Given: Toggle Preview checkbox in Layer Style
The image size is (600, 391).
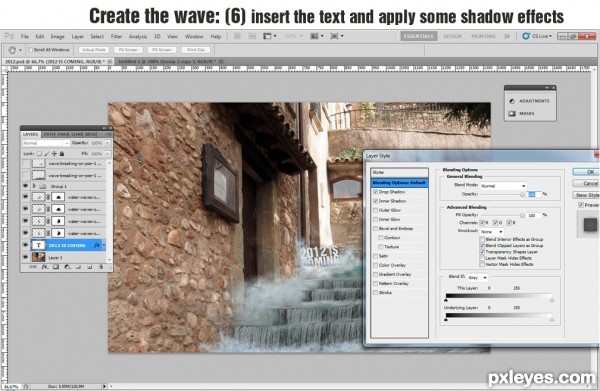Looking at the screenshot, I should point(580,205).
